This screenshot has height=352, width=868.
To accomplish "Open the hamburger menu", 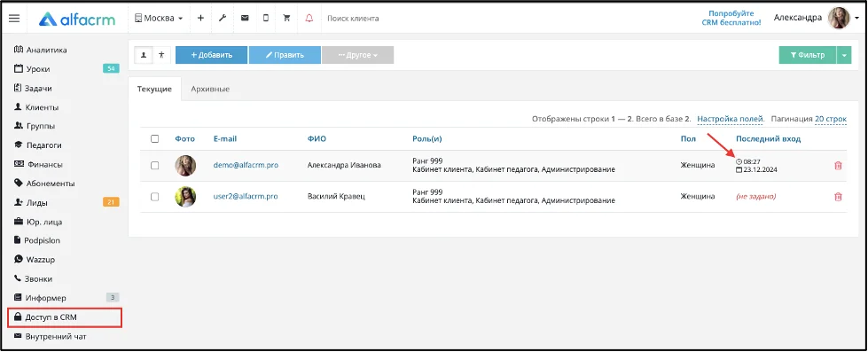I will [x=14, y=19].
